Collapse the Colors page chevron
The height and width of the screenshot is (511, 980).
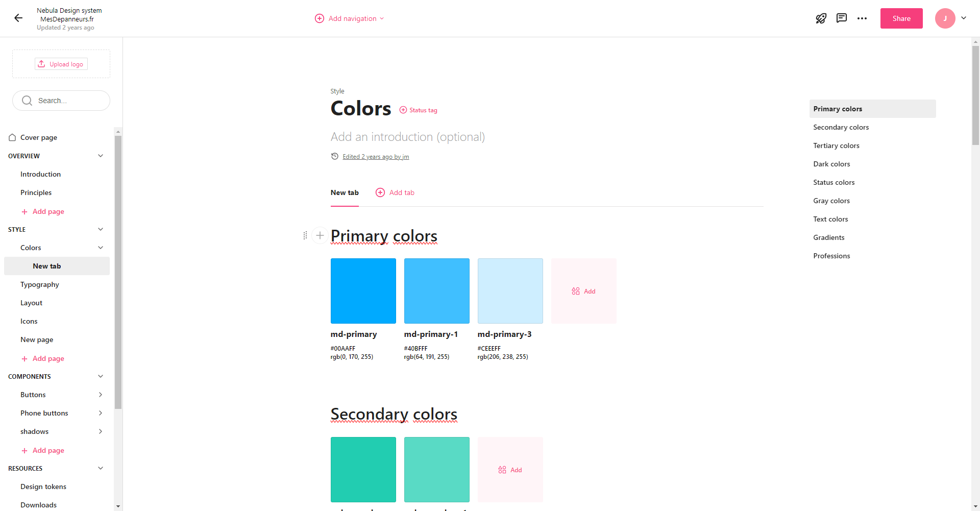click(x=101, y=248)
